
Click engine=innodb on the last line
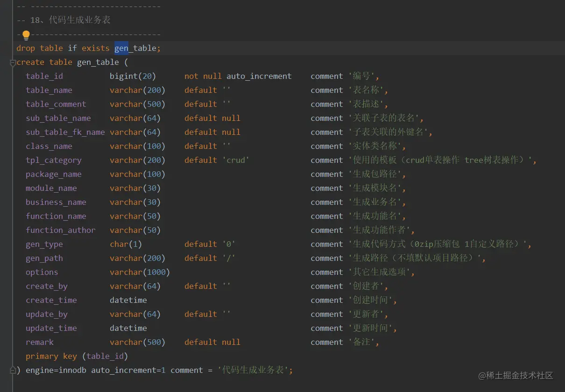(x=56, y=370)
